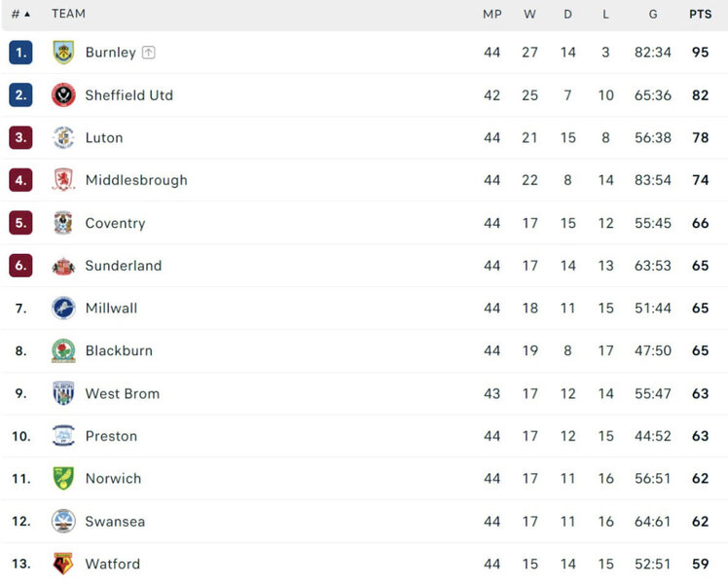Sort standings by PTS column header
This screenshot has height=584, width=728.
click(700, 14)
